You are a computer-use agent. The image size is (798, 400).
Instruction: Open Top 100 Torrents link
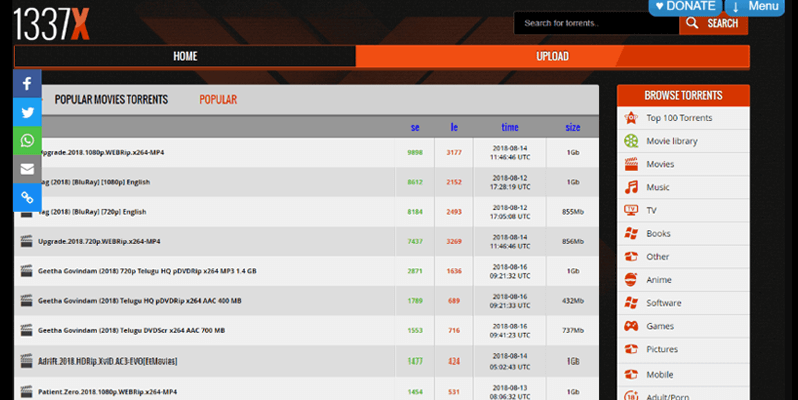(x=679, y=118)
